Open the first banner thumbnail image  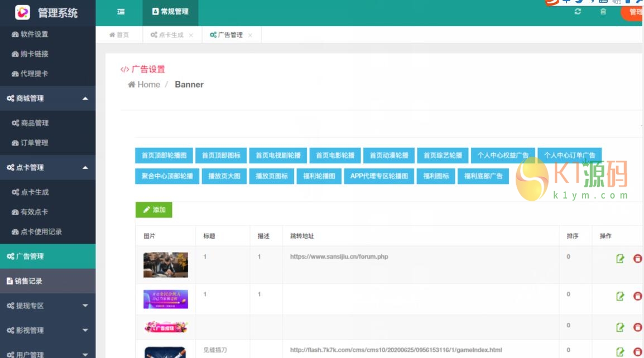tap(166, 265)
